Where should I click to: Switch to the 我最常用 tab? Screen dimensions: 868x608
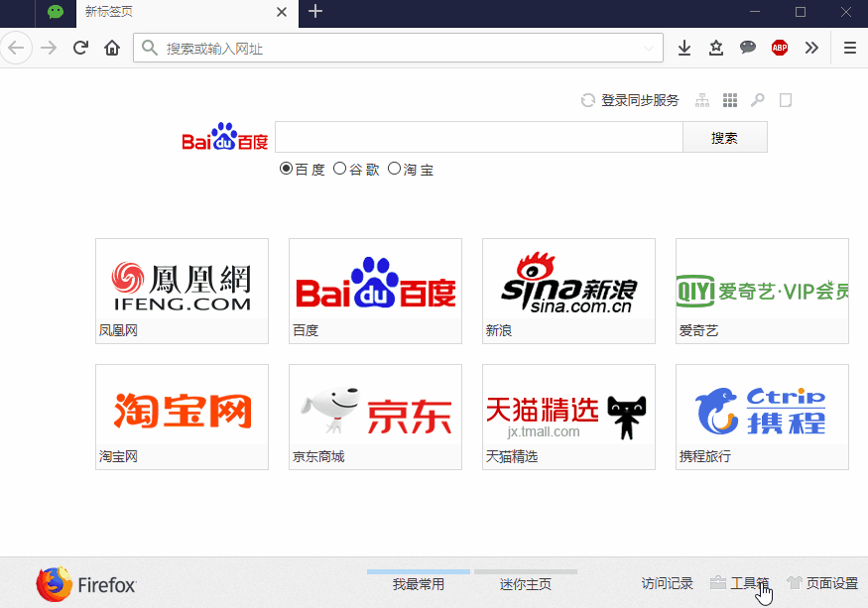[419, 583]
